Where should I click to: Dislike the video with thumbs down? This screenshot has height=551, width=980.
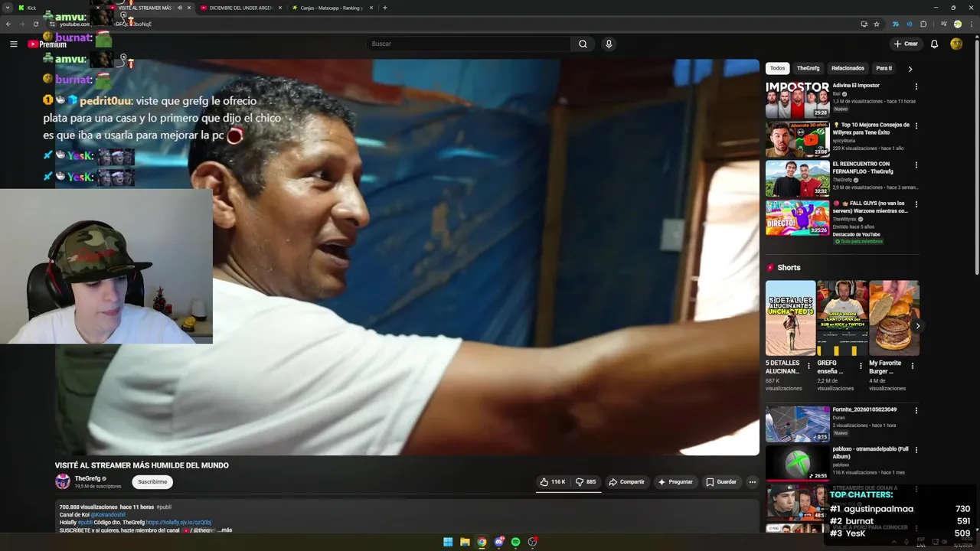586,481
